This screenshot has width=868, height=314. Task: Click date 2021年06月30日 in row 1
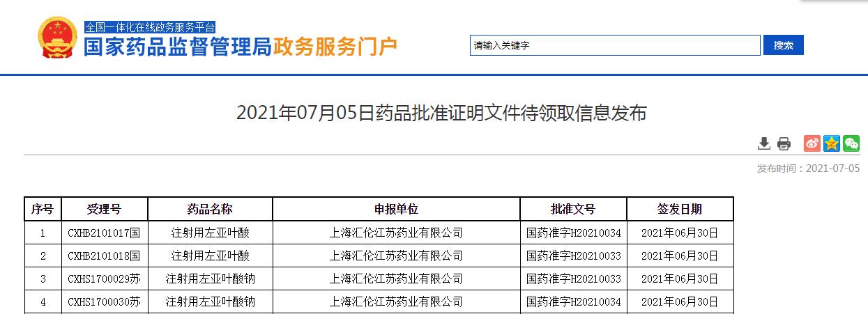tap(680, 233)
